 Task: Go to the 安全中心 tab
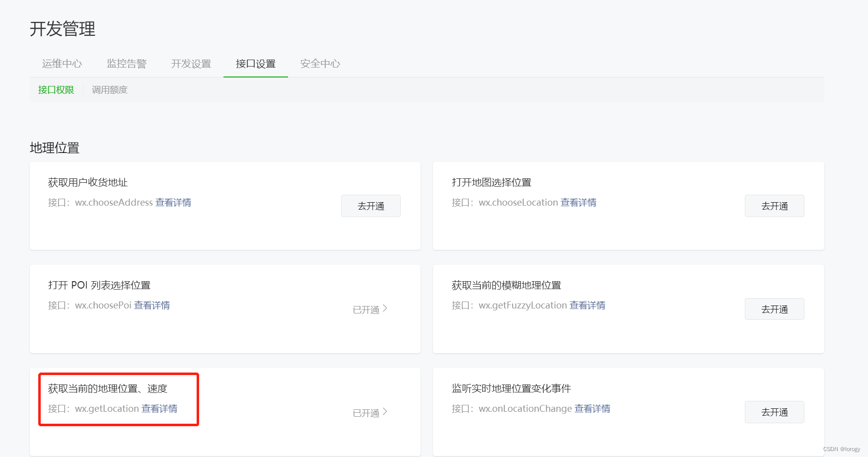[320, 64]
